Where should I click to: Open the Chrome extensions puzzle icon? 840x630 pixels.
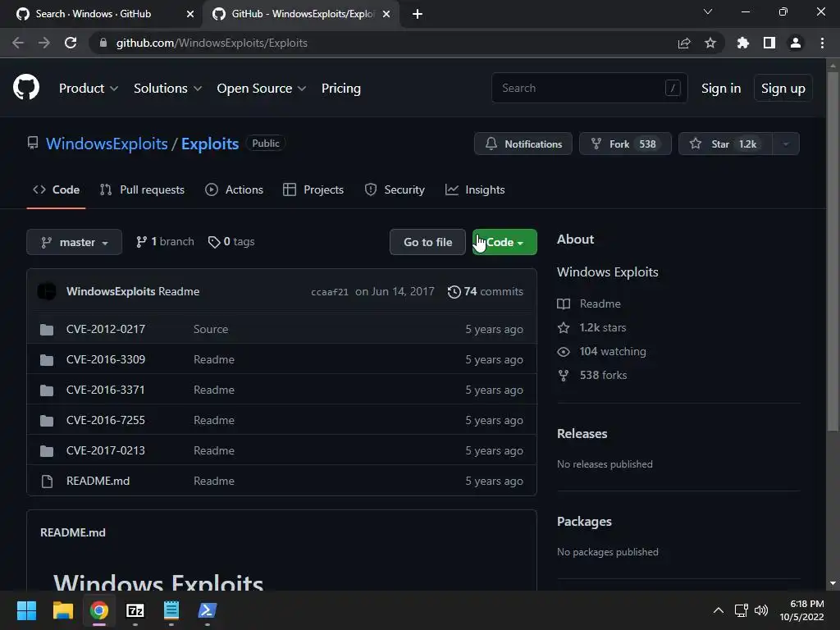(x=742, y=43)
